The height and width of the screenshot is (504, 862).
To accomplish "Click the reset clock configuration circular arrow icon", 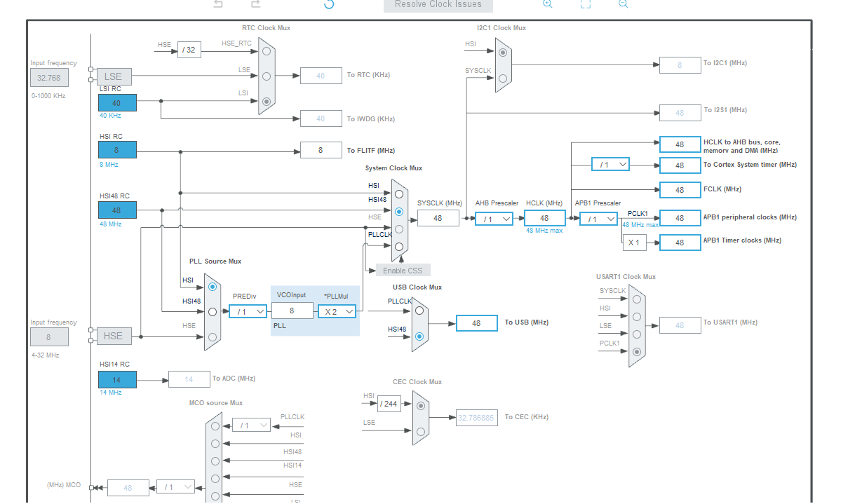I will [x=329, y=4].
